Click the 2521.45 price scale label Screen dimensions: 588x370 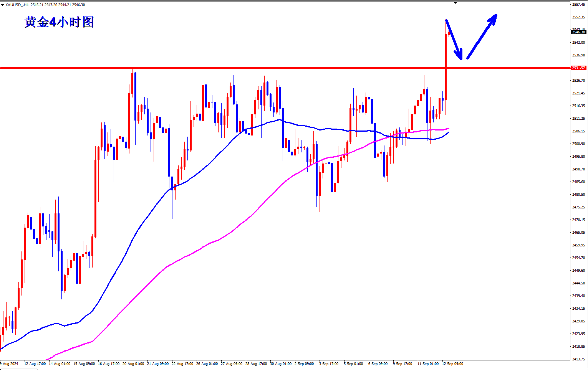click(x=578, y=93)
